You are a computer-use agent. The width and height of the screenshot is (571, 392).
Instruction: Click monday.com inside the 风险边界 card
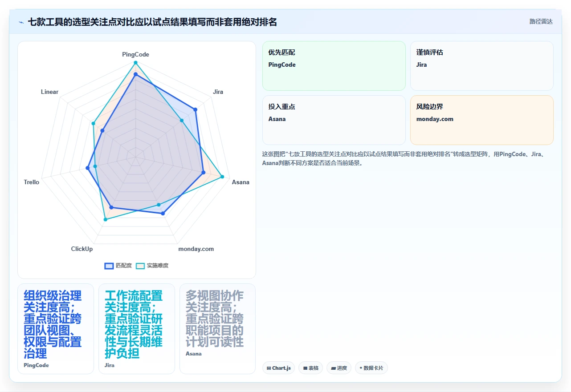tap(435, 119)
